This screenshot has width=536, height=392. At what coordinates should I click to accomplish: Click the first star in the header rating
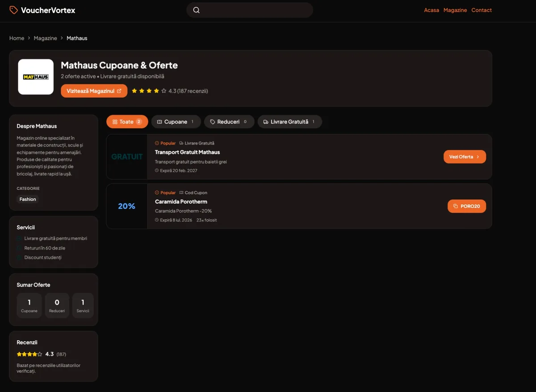pyautogui.click(x=134, y=91)
